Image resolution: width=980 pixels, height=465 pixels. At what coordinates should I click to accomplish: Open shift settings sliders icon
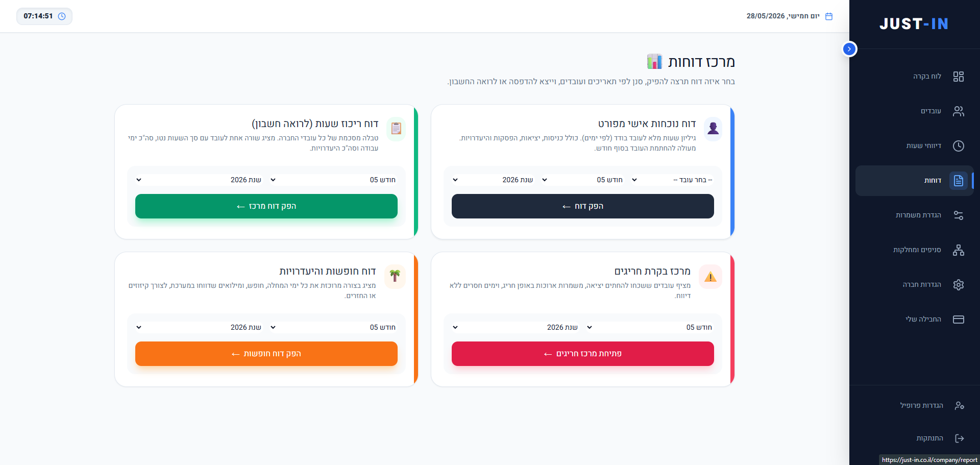pyautogui.click(x=958, y=215)
